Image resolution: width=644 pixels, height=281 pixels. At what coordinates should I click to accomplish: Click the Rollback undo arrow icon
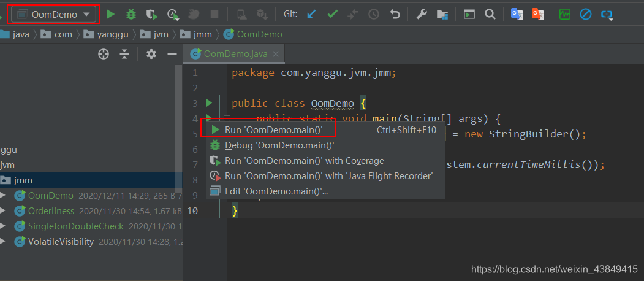[x=395, y=14]
